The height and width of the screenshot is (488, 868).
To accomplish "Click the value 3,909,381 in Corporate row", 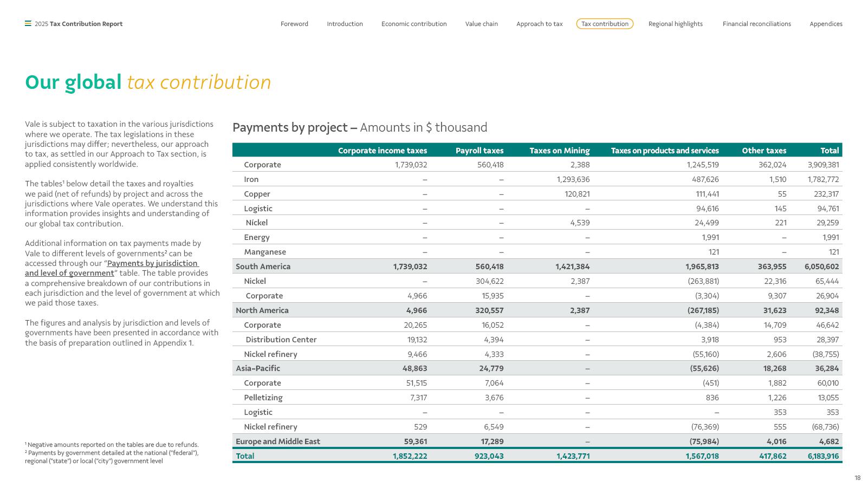I will 823,165.
